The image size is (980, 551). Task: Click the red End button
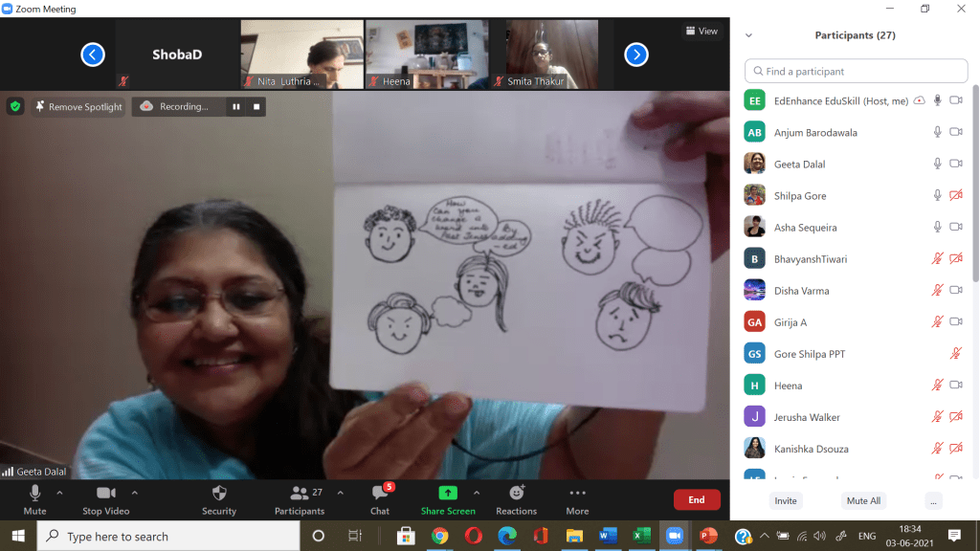tap(697, 499)
